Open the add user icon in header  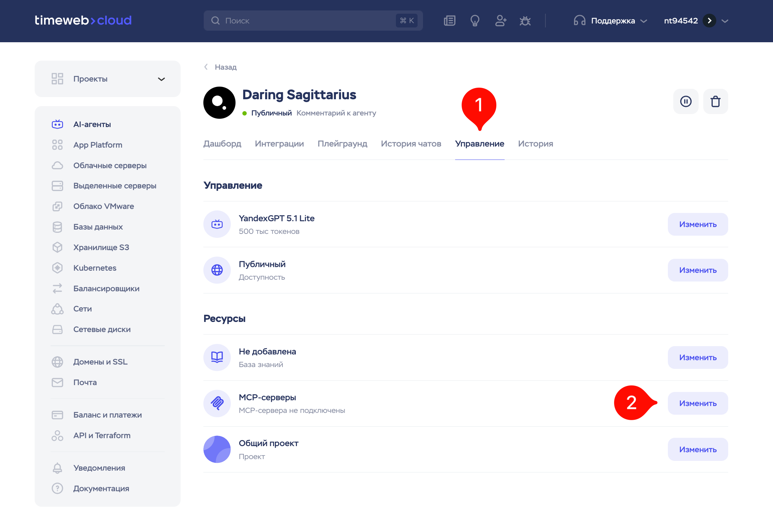click(x=500, y=21)
